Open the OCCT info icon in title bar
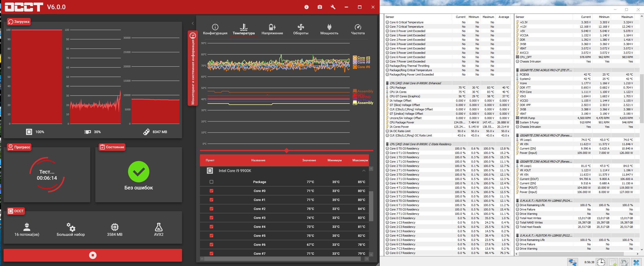 pyautogui.click(x=306, y=7)
